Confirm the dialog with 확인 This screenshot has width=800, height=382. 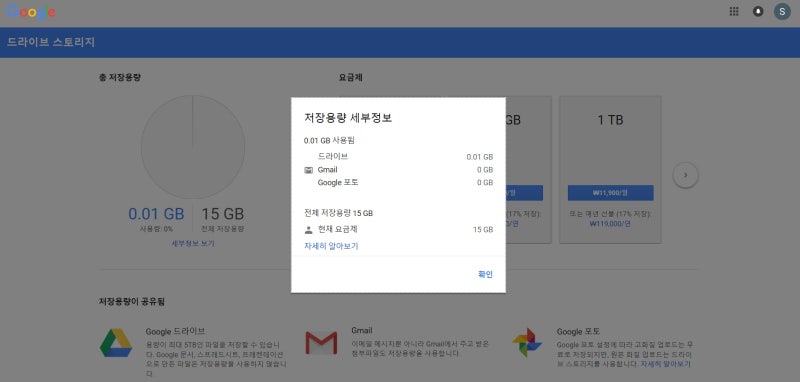pyautogui.click(x=485, y=274)
